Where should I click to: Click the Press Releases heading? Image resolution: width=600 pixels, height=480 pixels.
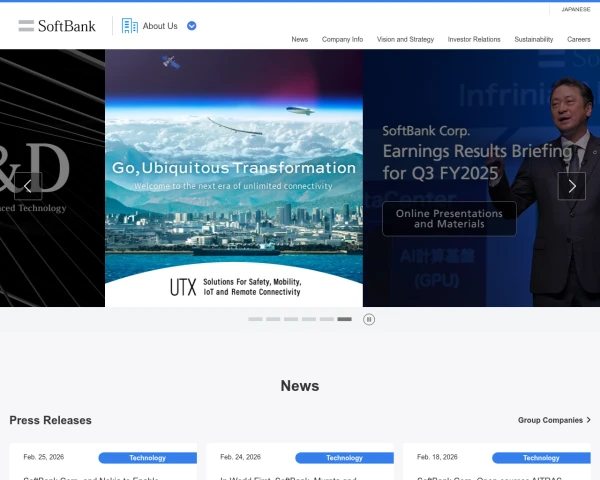(51, 420)
